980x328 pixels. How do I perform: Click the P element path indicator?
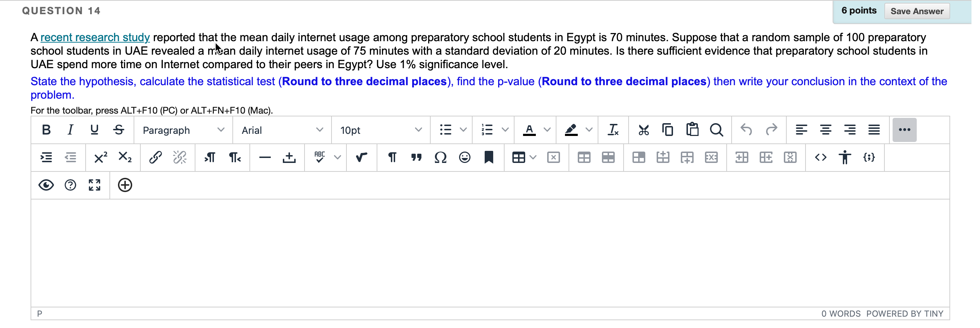[39, 313]
